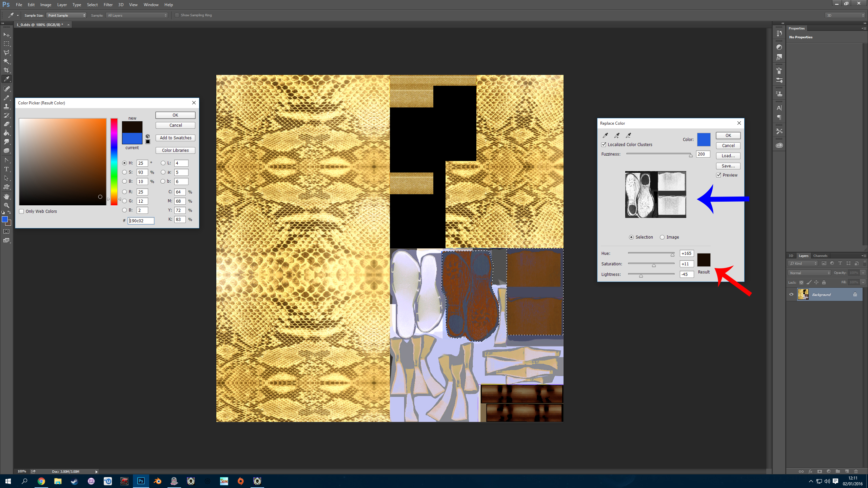Open the Sample Size dropdown
Viewport: 868px width, 488px height.
coord(66,15)
